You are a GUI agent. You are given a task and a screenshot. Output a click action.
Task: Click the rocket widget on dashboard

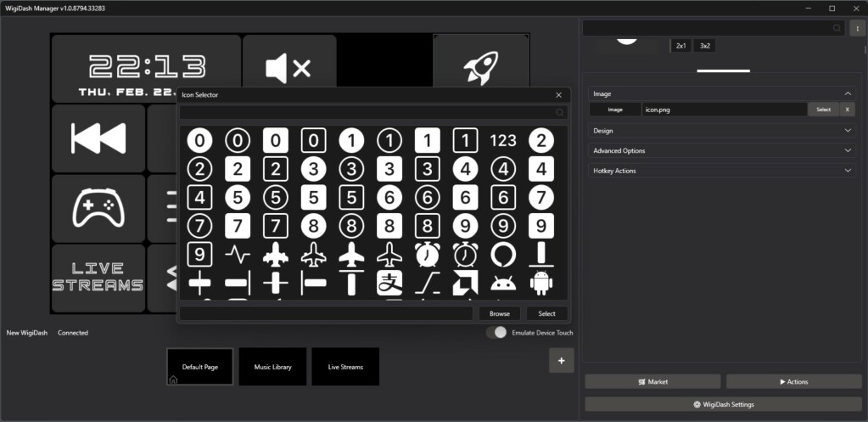(x=481, y=68)
